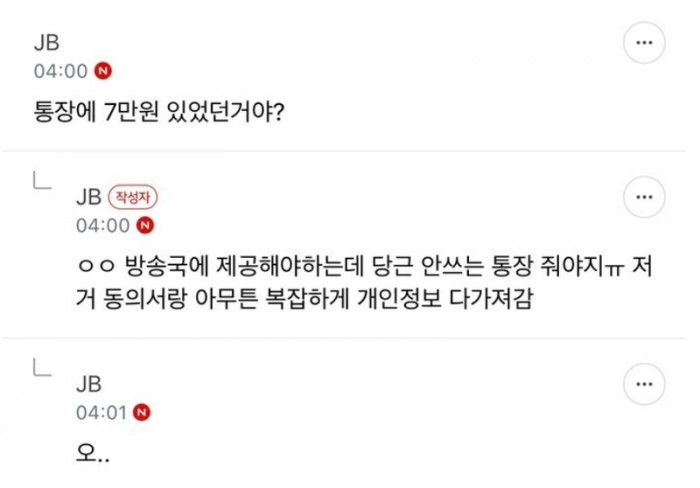700x488 pixels.
Task: Open the JB username beside the 작성자 badge
Action: (x=89, y=197)
